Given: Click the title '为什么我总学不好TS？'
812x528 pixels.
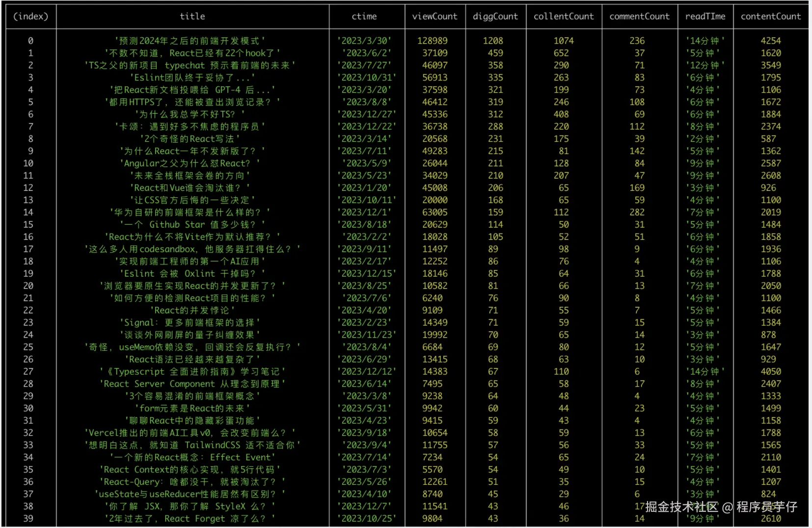Looking at the screenshot, I should [x=190, y=114].
